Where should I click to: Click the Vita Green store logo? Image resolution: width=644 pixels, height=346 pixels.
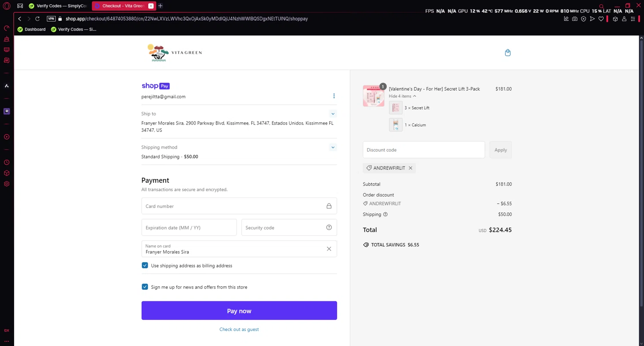click(x=174, y=53)
